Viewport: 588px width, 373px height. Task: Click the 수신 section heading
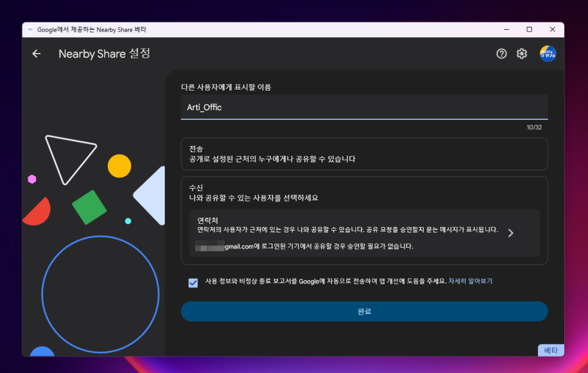click(196, 187)
